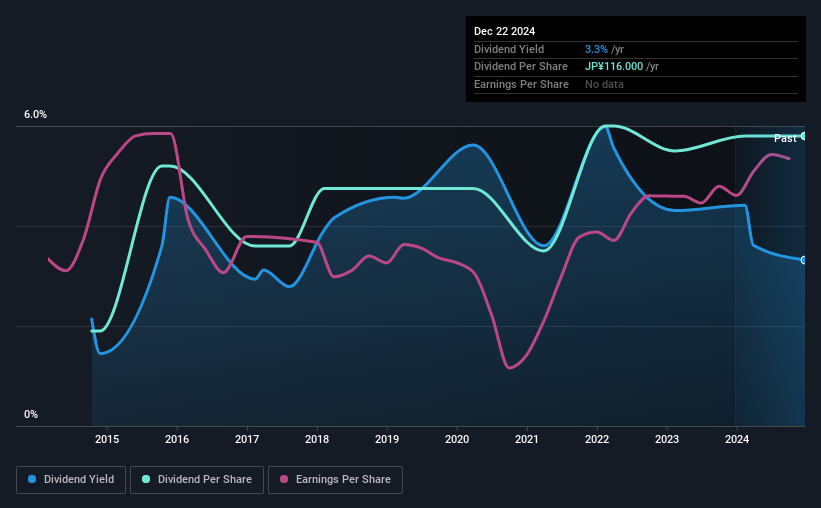The width and height of the screenshot is (821, 508).
Task: Select the 2020 x-axis label
Action: point(457,439)
